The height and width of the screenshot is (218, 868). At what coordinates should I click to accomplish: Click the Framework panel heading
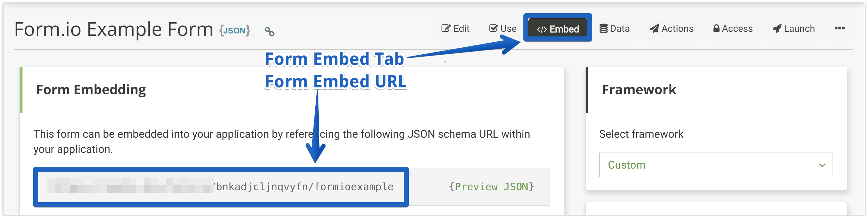(x=639, y=90)
